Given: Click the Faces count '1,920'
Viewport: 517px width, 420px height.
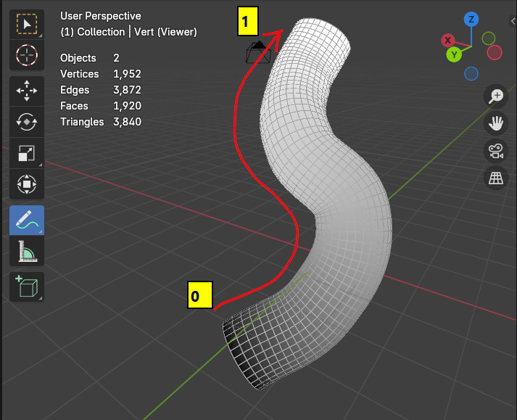Looking at the screenshot, I should pyautogui.click(x=128, y=106).
